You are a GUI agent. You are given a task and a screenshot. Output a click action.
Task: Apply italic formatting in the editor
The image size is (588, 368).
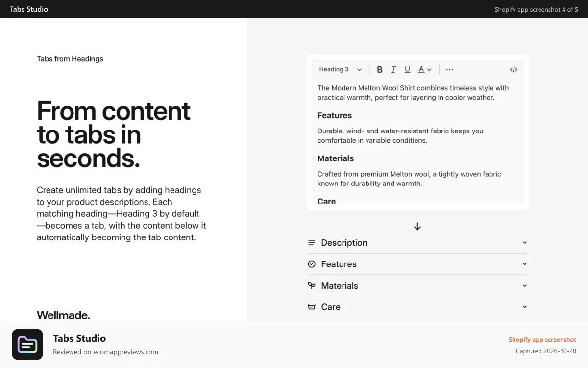(x=393, y=70)
